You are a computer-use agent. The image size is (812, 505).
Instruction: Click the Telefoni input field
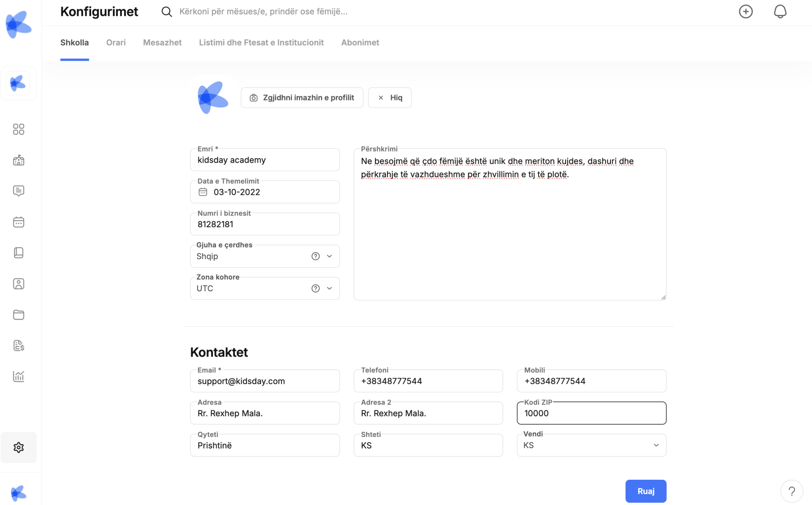click(428, 381)
